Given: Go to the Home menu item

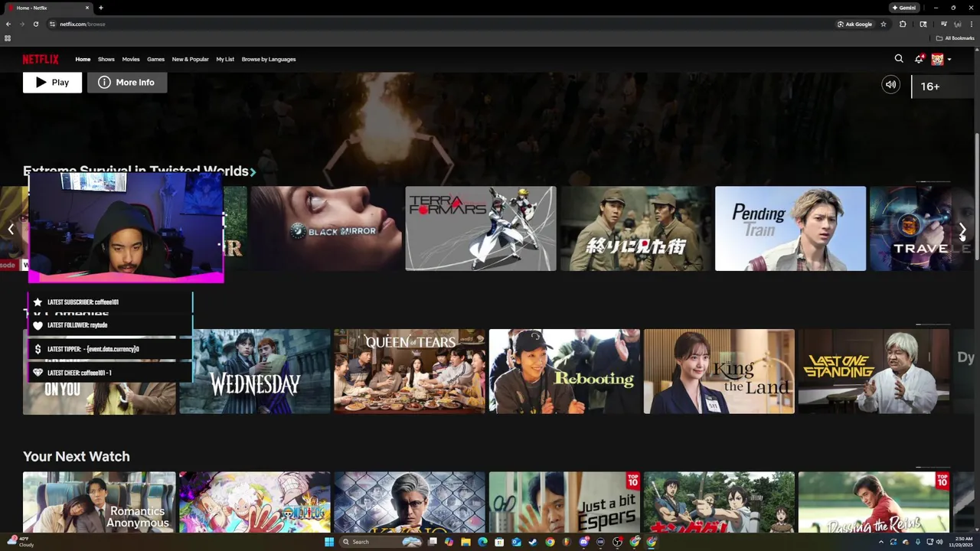Looking at the screenshot, I should (x=83, y=59).
